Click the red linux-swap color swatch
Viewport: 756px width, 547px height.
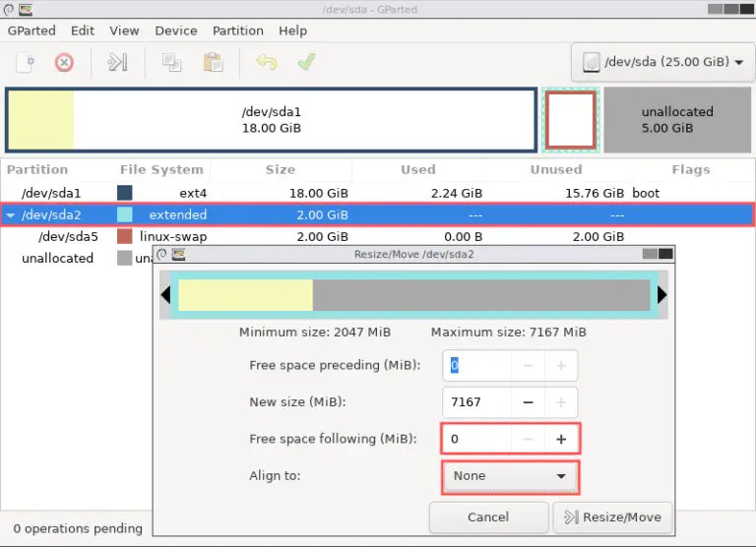(x=125, y=236)
